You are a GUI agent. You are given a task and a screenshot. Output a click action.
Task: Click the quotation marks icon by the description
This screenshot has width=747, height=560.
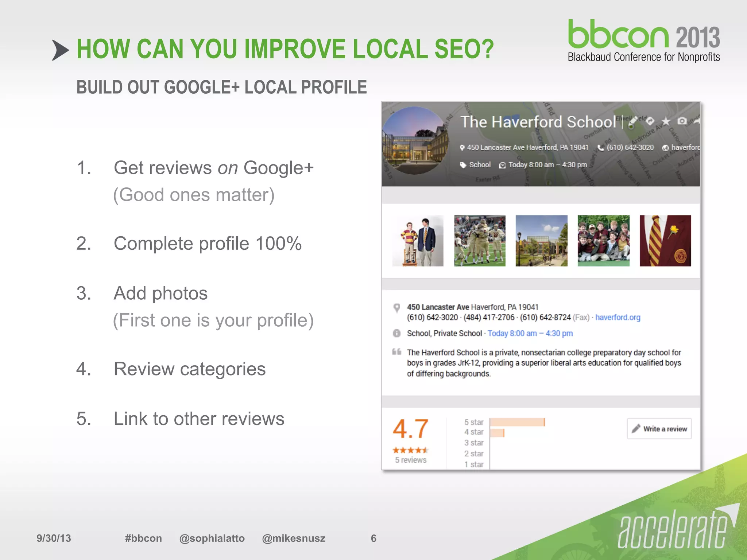[396, 352]
